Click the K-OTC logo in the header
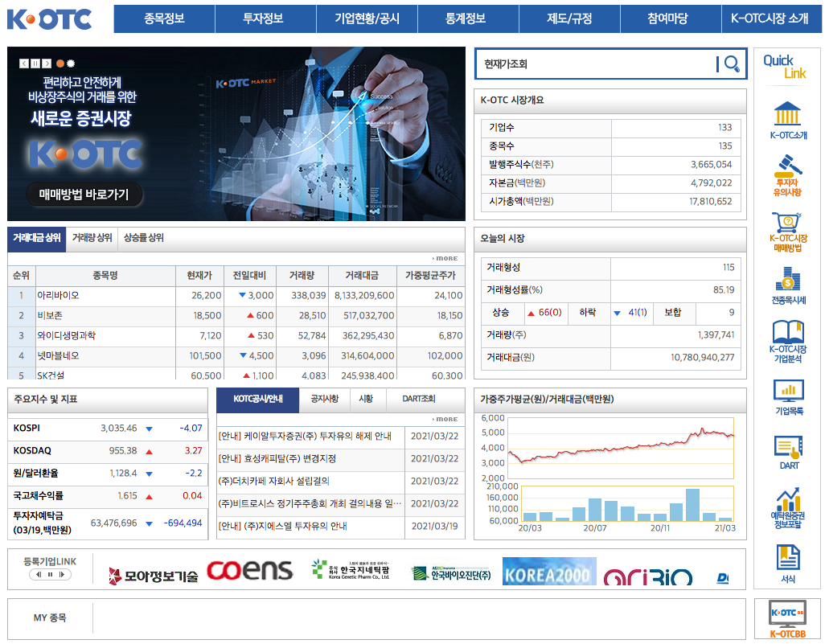Viewport: 825px width, 644px height. point(49,19)
